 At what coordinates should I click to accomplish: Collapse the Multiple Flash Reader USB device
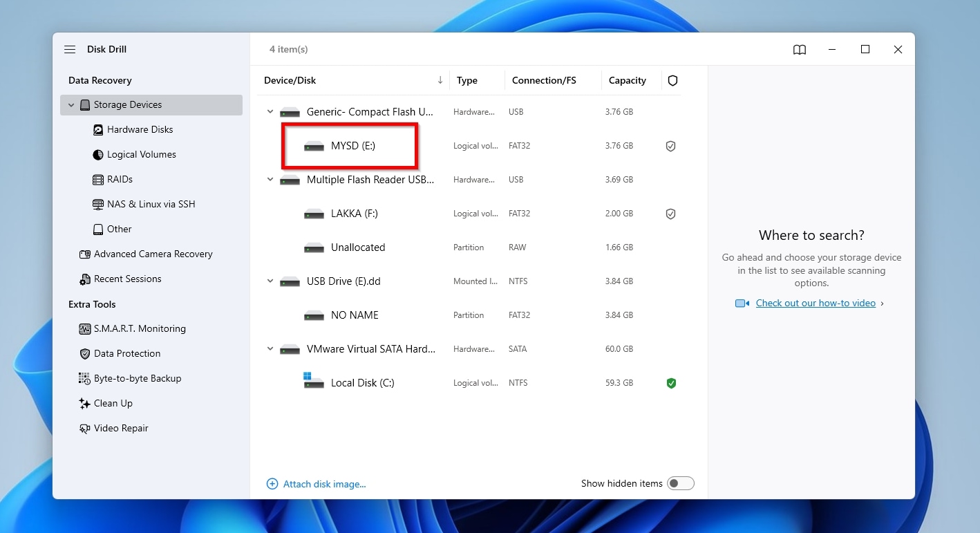click(270, 180)
